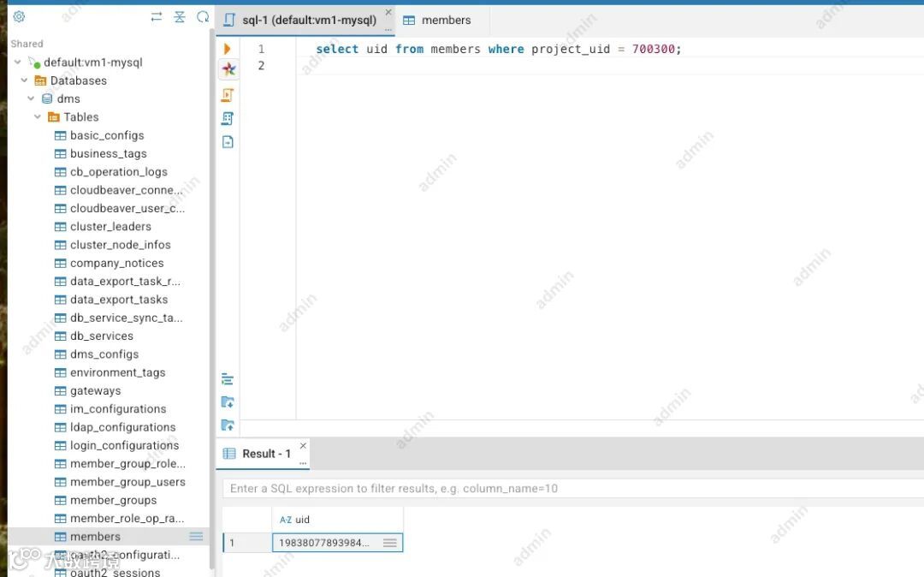Click the database icon beside dms
Screen dimensions: 924x577
click(47, 99)
